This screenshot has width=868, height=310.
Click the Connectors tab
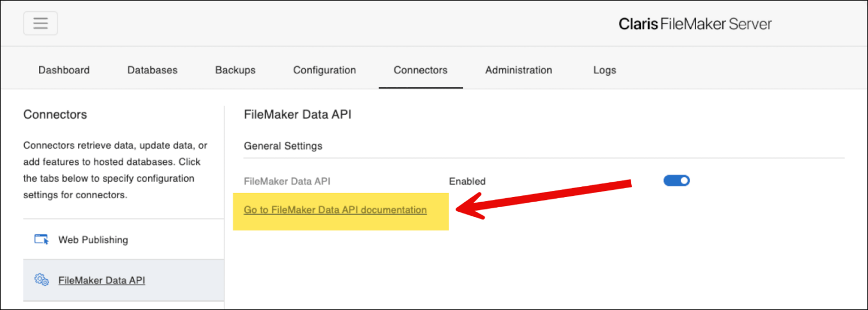point(420,70)
